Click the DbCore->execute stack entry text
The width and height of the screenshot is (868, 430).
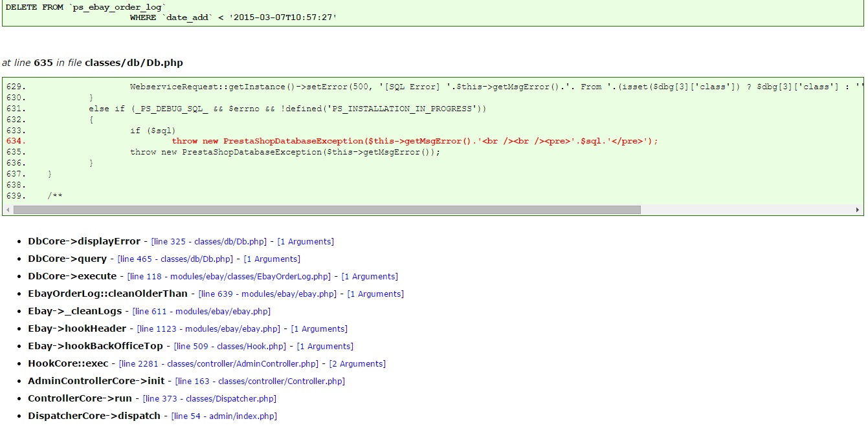coord(72,276)
